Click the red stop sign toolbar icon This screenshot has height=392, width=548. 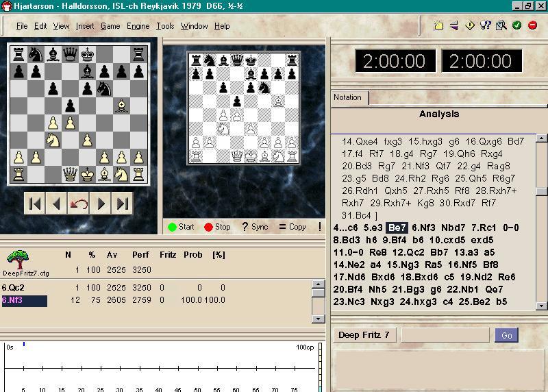[x=532, y=25]
